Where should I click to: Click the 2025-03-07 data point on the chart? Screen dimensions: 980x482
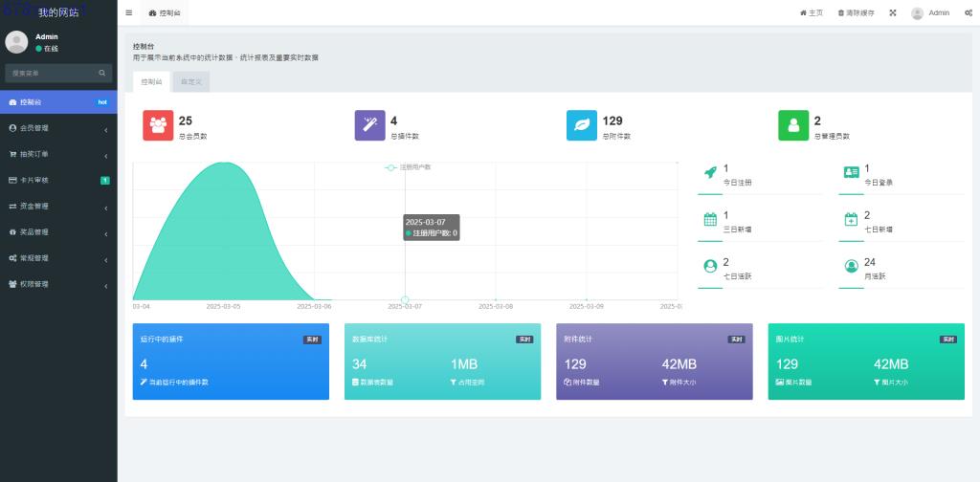(x=405, y=299)
